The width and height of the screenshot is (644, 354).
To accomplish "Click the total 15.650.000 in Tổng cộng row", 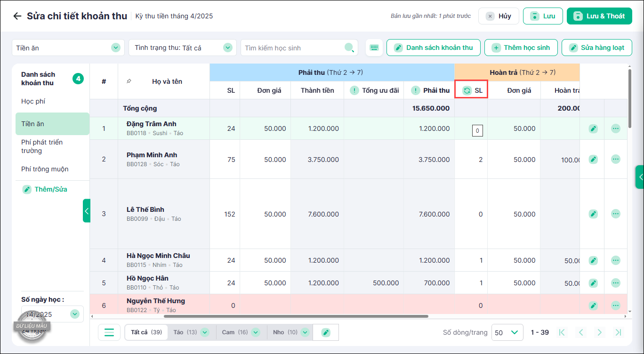I will [431, 108].
